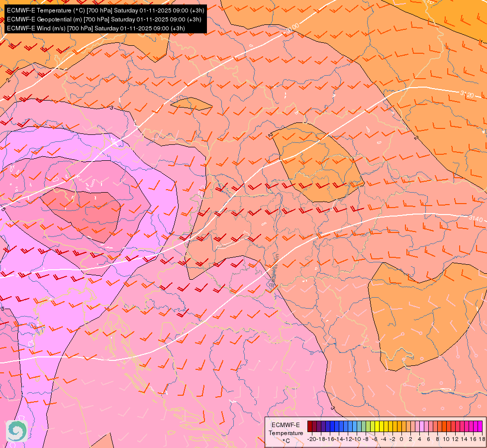Viewport: 487px width, 448px height.
Task: Click the legend label -8
Action: [x=366, y=439]
